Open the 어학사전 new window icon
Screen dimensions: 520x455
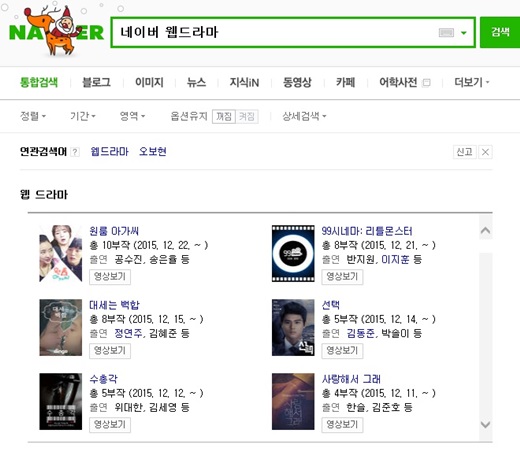pyautogui.click(x=426, y=83)
